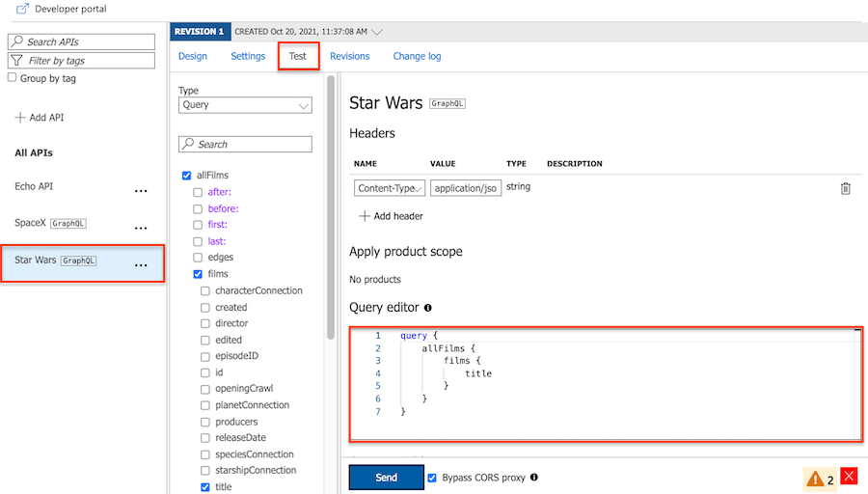Image resolution: width=868 pixels, height=494 pixels.
Task: Click the field list vertical scrollbar
Action: point(331,207)
